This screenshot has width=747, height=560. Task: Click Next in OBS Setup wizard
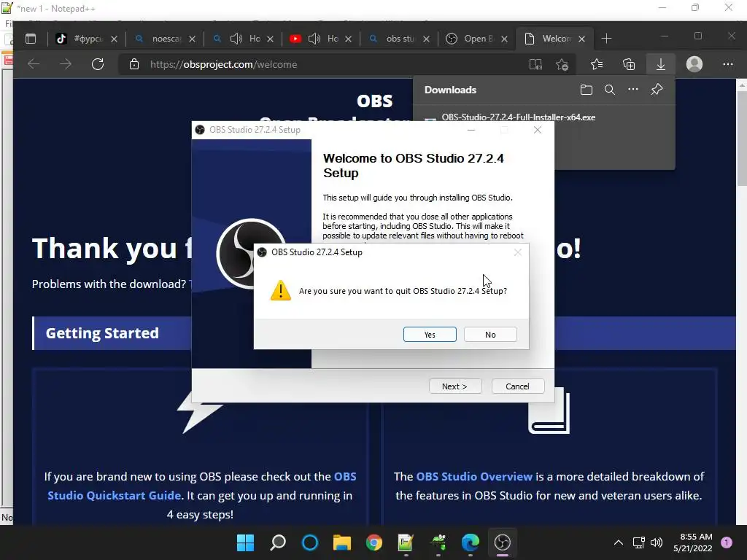click(x=455, y=386)
